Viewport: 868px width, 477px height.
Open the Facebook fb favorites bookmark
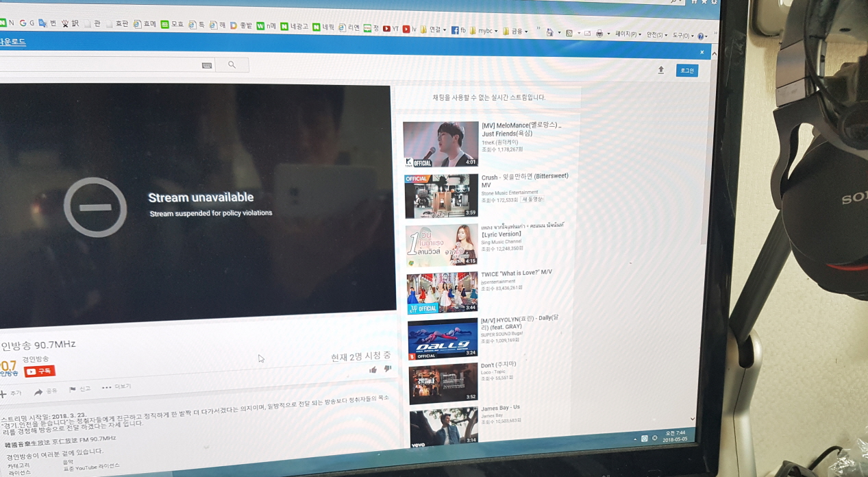(x=458, y=31)
